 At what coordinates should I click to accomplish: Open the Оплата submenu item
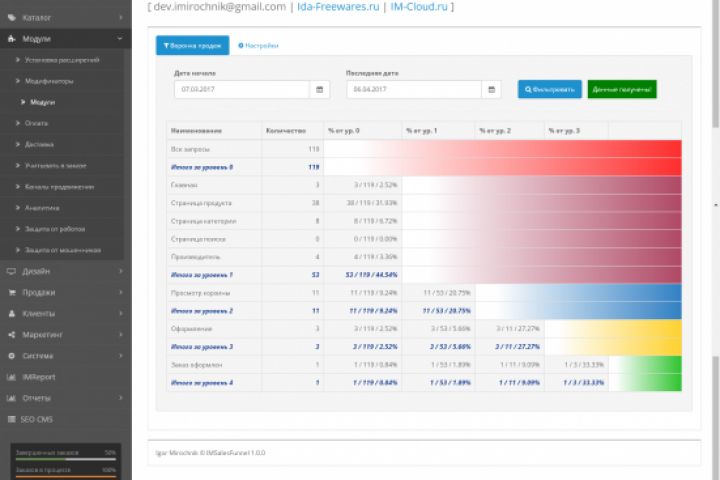click(x=62, y=123)
